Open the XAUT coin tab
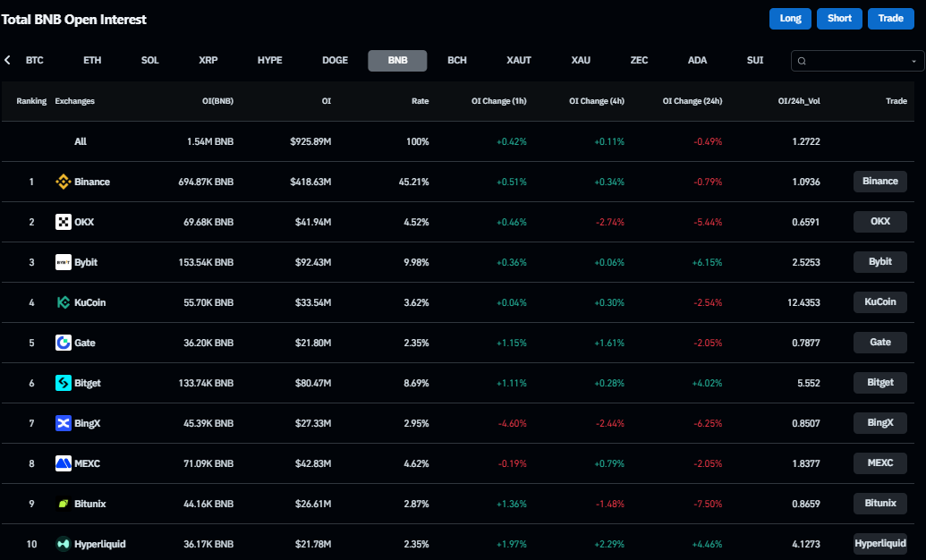926x560 pixels. 519,61
